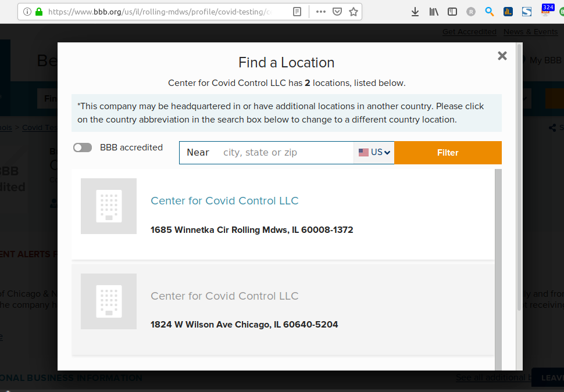The image size is (564, 392).
Task: Bookmark this page with the star icon
Action: pyautogui.click(x=354, y=12)
